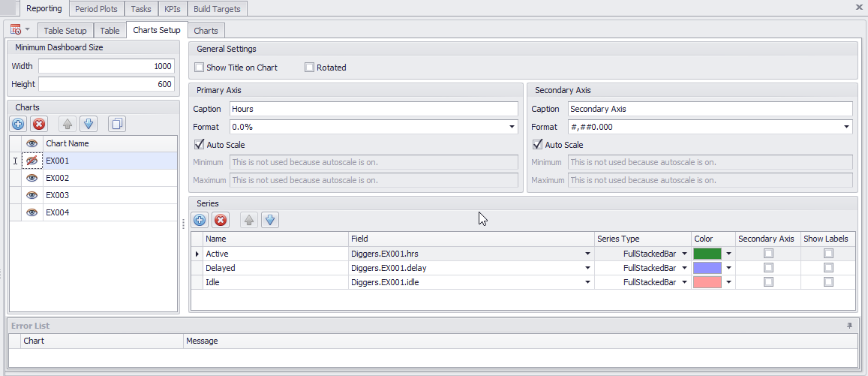Add a new series with plus icon
The width and height of the screenshot is (868, 376).
(200, 220)
